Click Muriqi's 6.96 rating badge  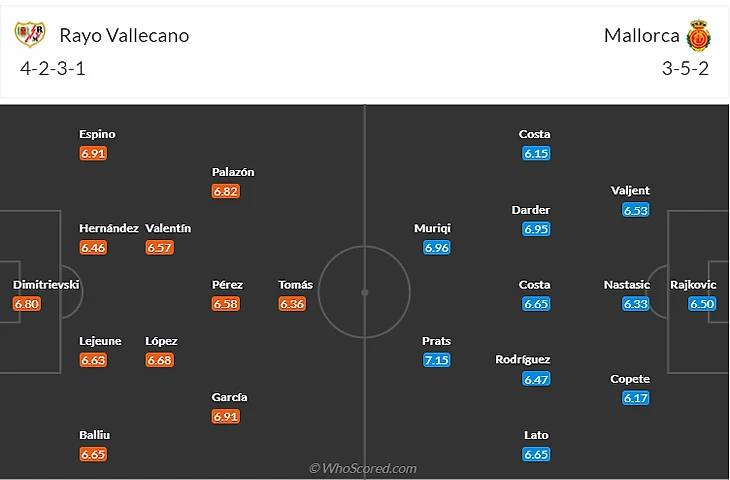click(x=436, y=247)
